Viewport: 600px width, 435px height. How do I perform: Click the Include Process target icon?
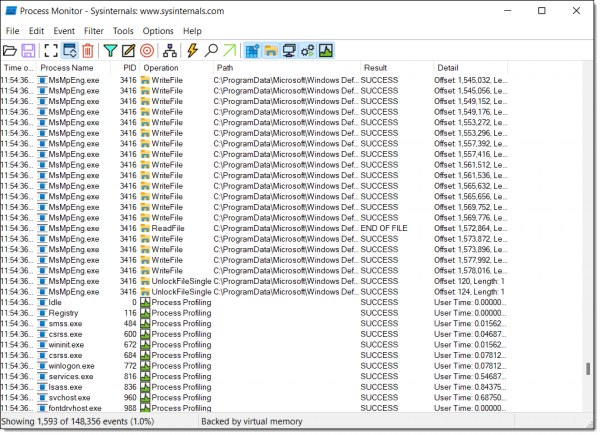[x=147, y=51]
